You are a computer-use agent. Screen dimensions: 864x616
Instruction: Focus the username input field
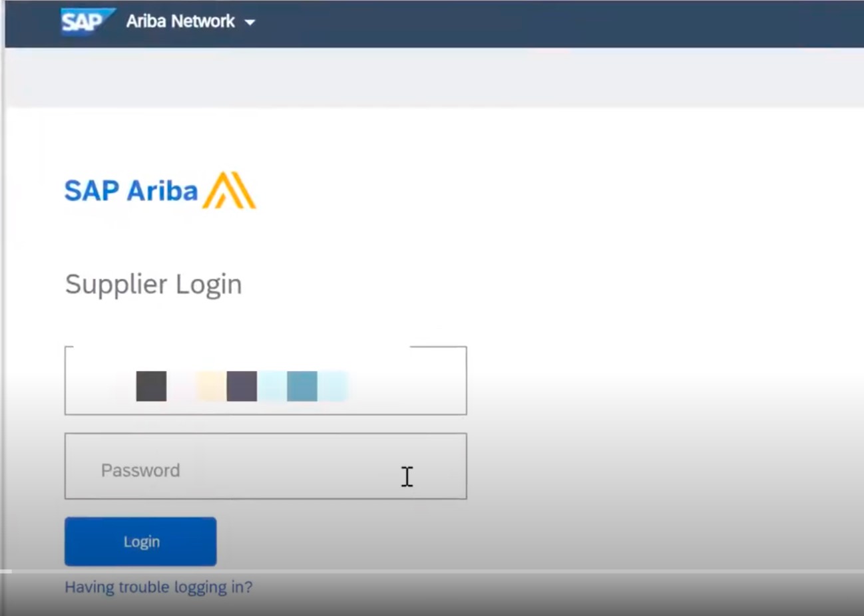[266, 381]
